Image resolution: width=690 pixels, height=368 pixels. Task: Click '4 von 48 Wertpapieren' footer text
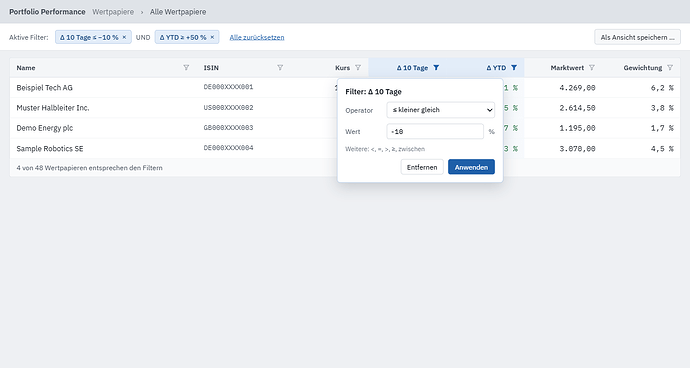click(89, 168)
